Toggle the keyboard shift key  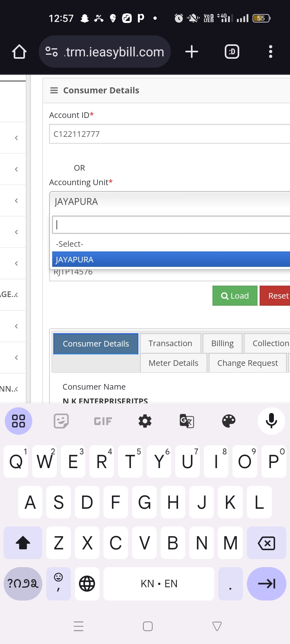pos(23,543)
